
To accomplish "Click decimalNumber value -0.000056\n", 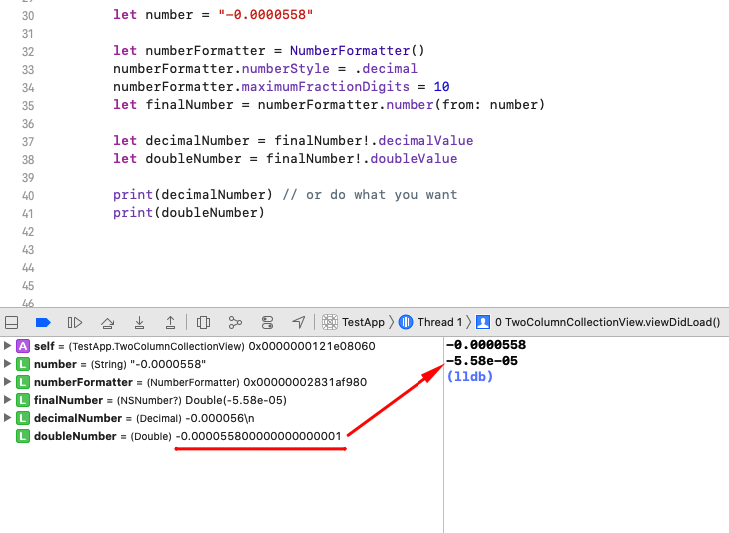I will point(219,418).
